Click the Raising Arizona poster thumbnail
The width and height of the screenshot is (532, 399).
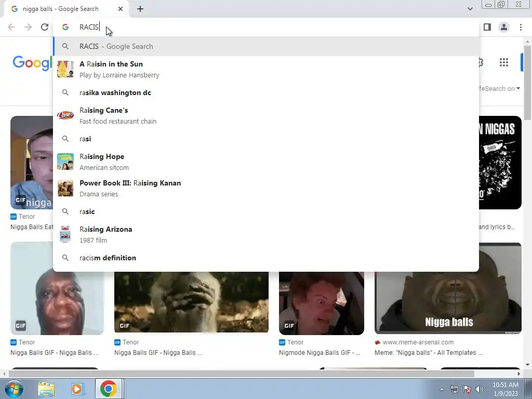pyautogui.click(x=65, y=234)
